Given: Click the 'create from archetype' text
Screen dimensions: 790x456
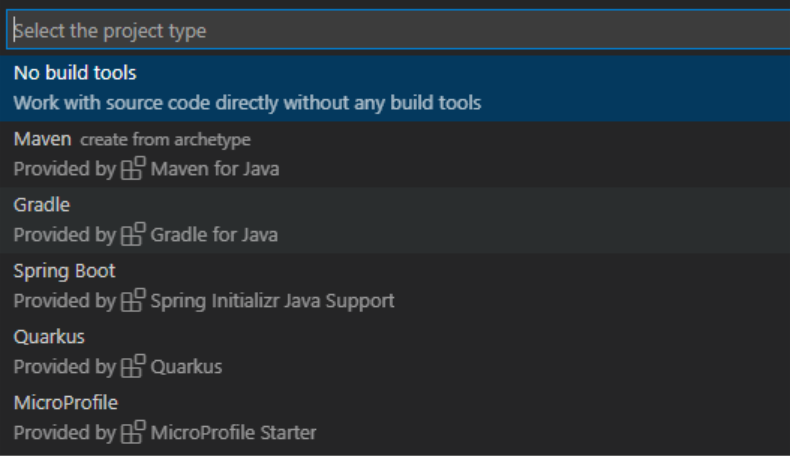Looking at the screenshot, I should point(165,140).
